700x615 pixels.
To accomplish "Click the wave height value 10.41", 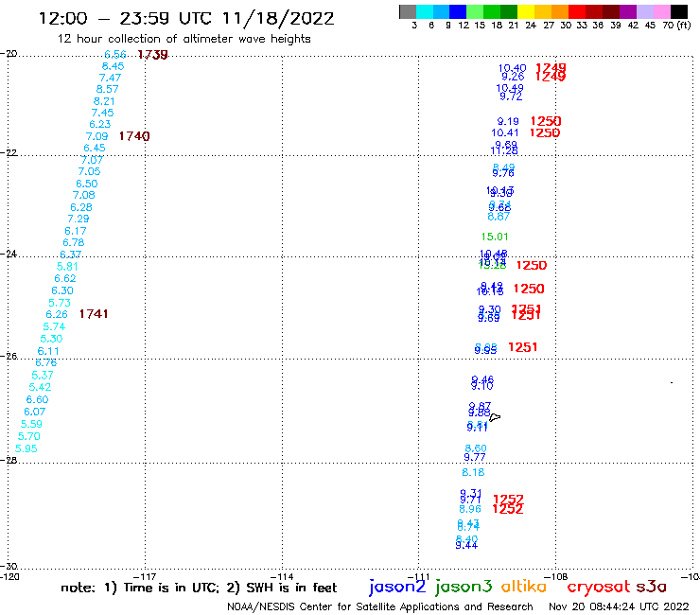I will [x=505, y=132].
